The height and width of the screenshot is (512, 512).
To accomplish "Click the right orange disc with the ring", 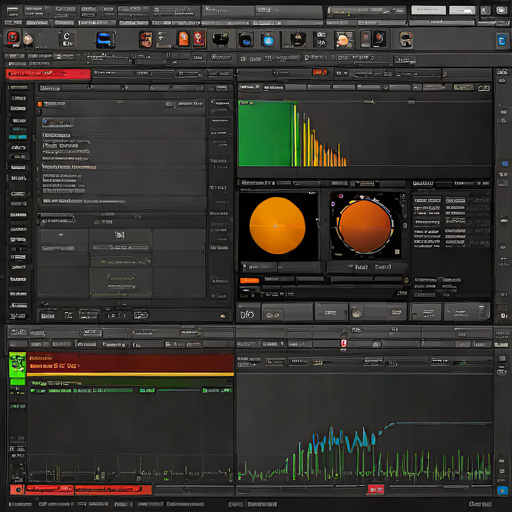I will click(364, 226).
